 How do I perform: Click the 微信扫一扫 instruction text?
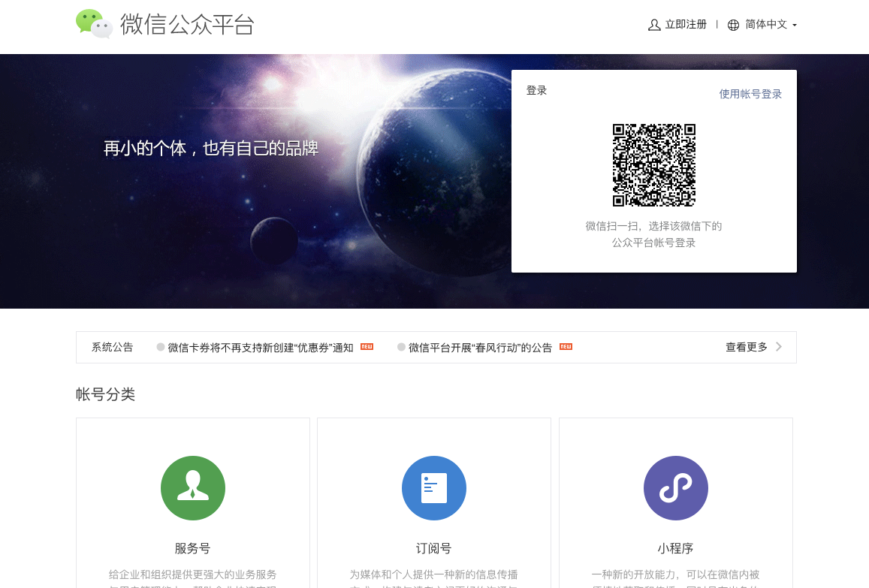tap(654, 234)
